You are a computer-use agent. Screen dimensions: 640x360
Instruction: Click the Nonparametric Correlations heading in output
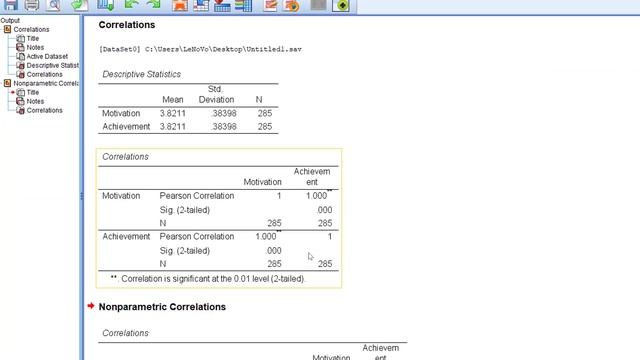click(x=162, y=307)
